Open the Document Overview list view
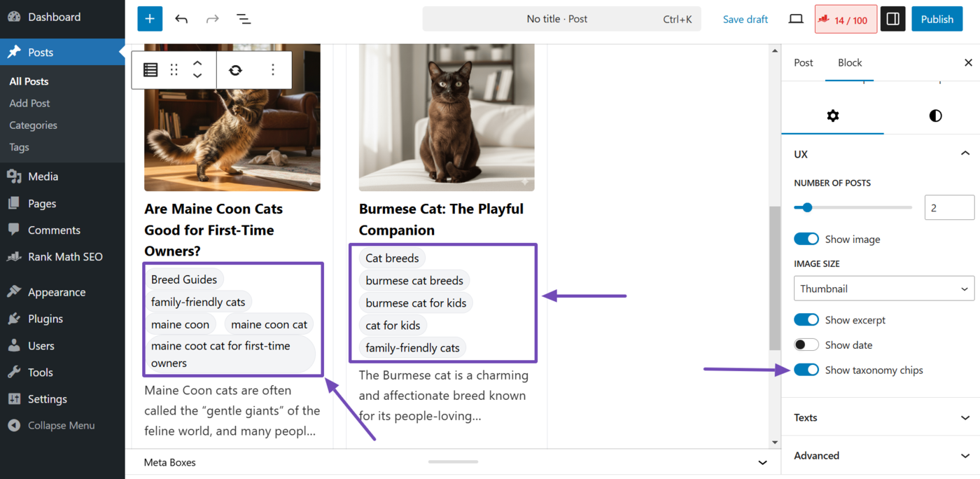Image resolution: width=980 pixels, height=479 pixels. click(x=243, y=18)
